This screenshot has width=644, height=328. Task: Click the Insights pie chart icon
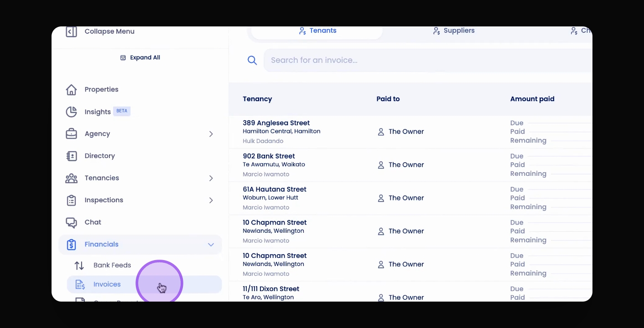[x=71, y=112]
